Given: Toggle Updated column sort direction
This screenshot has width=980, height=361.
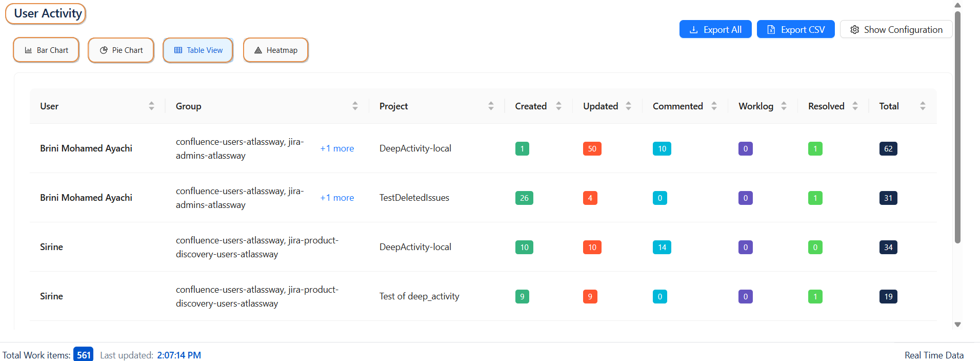Looking at the screenshot, I should [628, 106].
